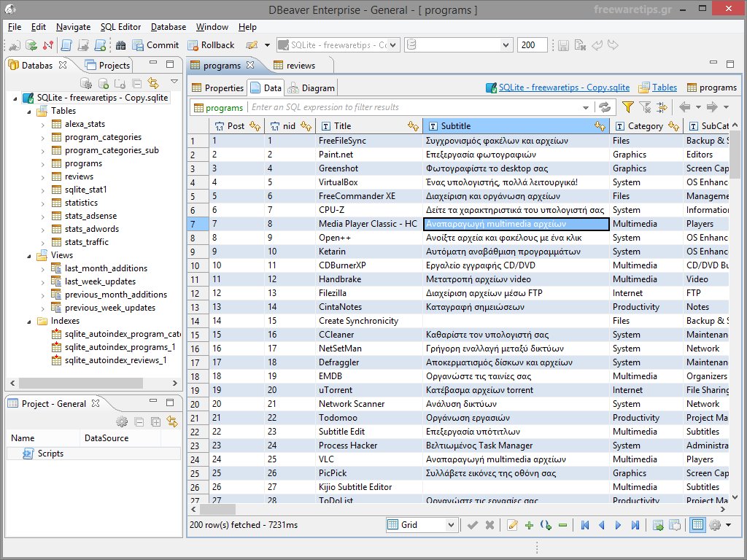This screenshot has width=747, height=560.
Task: Follow the Tables breadcrumb link
Action: tap(664, 87)
